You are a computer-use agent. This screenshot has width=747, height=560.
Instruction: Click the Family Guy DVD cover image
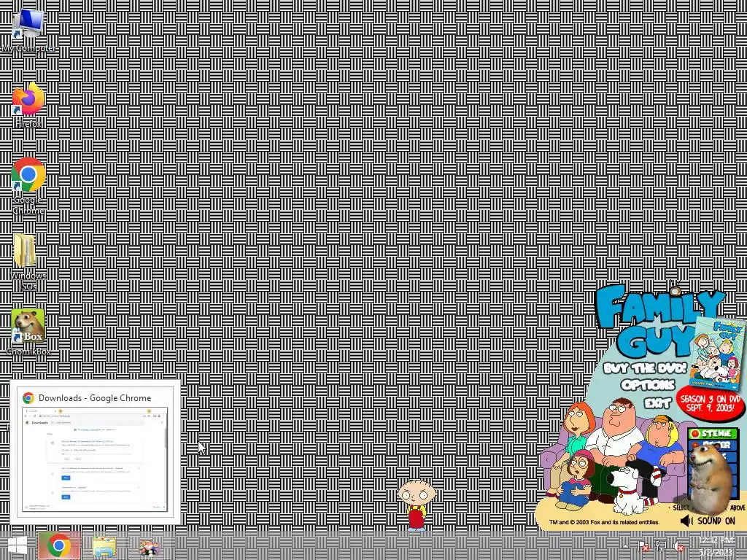[x=718, y=355]
